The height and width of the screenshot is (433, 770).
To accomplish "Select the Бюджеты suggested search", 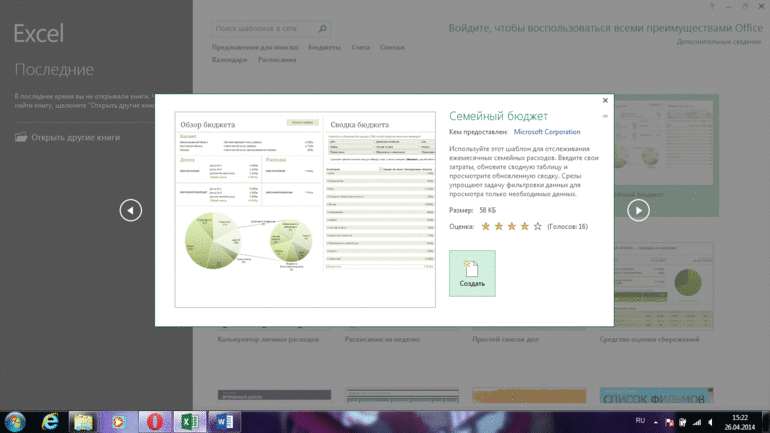I will click(324, 47).
